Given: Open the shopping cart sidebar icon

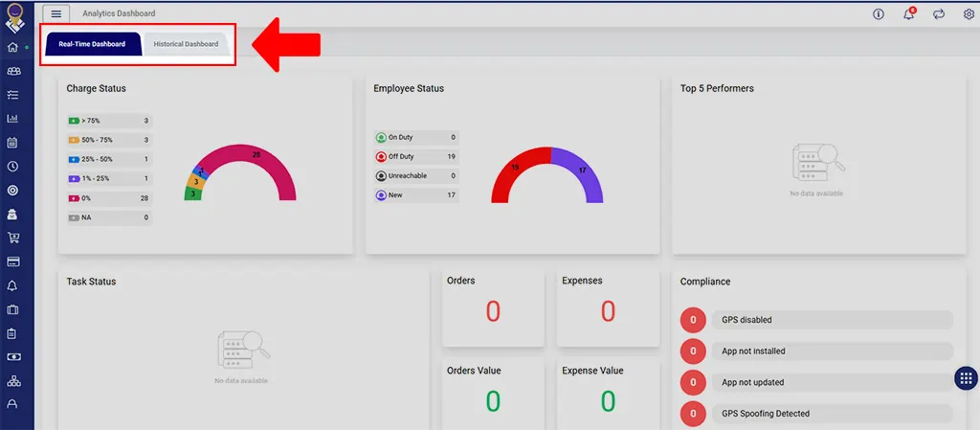Looking at the screenshot, I should pos(12,238).
